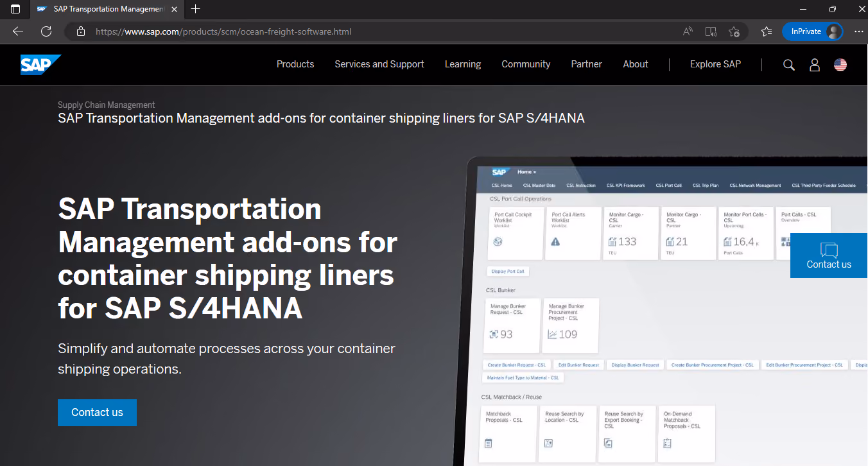
Task: Click the Edit Bunker Request link
Action: 578,365
